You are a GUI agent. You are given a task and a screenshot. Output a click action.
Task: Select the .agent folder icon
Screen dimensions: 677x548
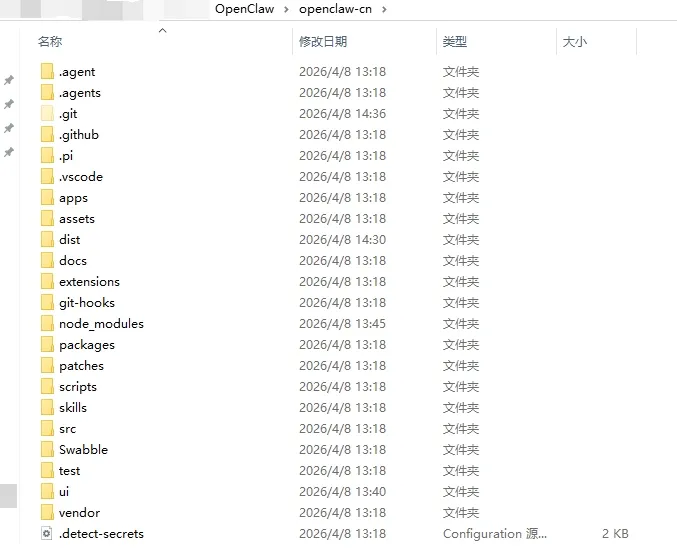coord(47,71)
